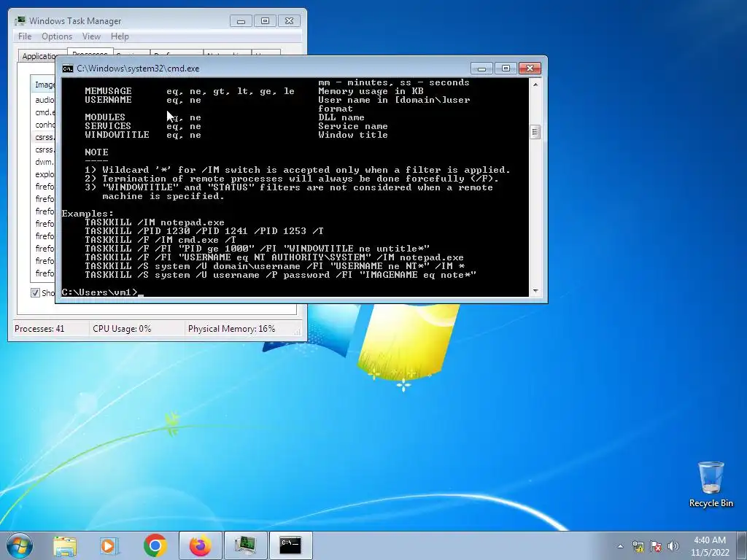Image resolution: width=747 pixels, height=560 pixels.
Task: Click the cmd.exe window title bar text
Action: click(x=138, y=69)
